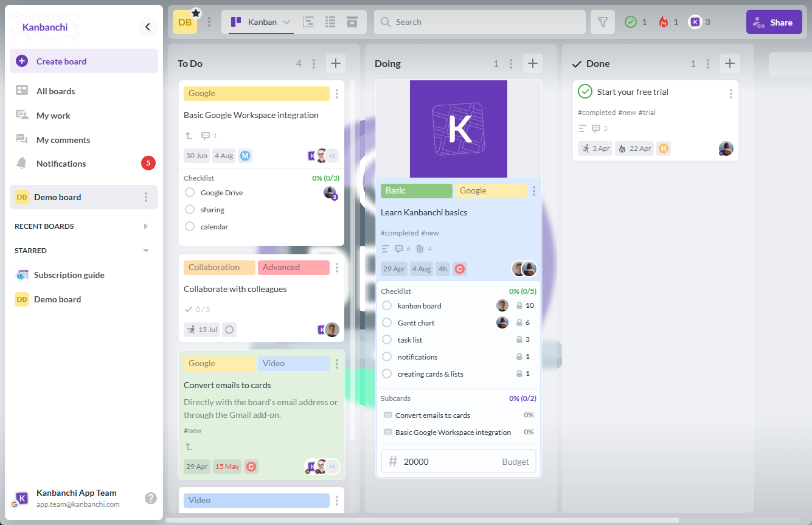Open My work in sidebar

[x=84, y=116]
